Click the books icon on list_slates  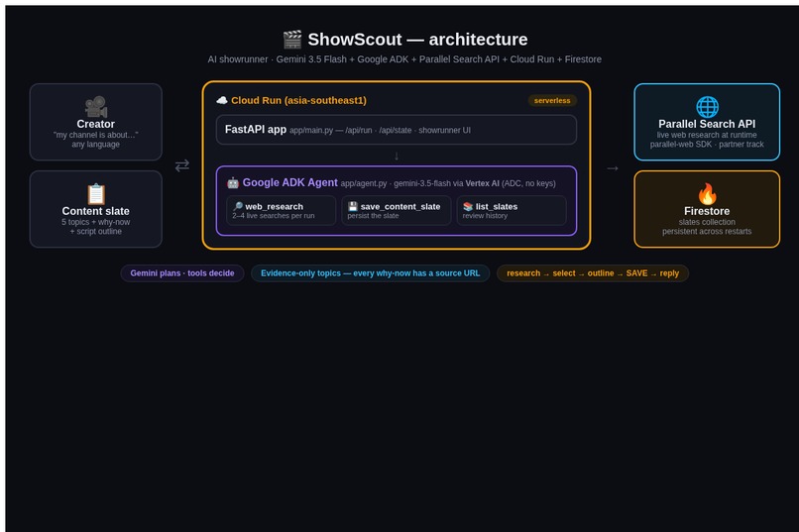pos(468,206)
